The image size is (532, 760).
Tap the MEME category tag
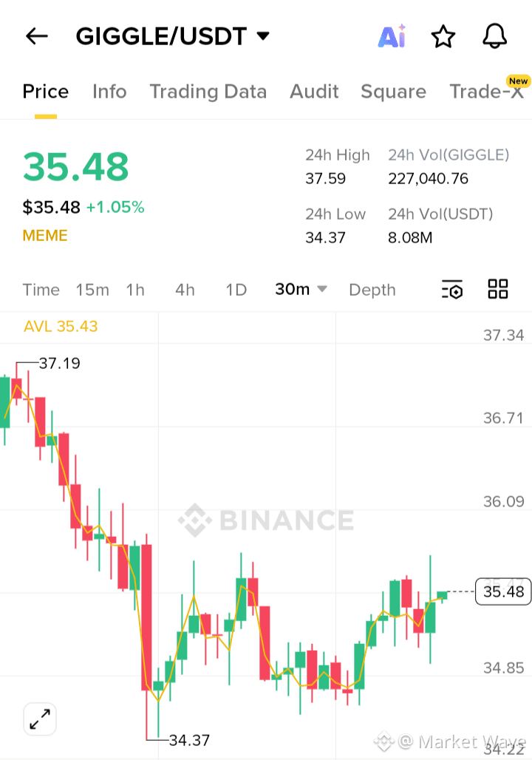[x=45, y=236]
